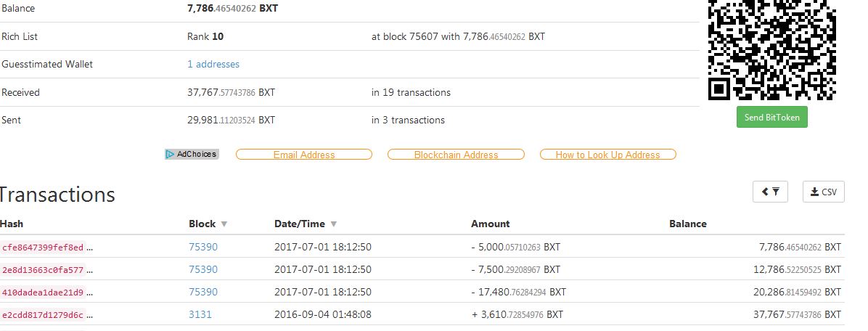Sort by Block column arrow

coord(224,224)
